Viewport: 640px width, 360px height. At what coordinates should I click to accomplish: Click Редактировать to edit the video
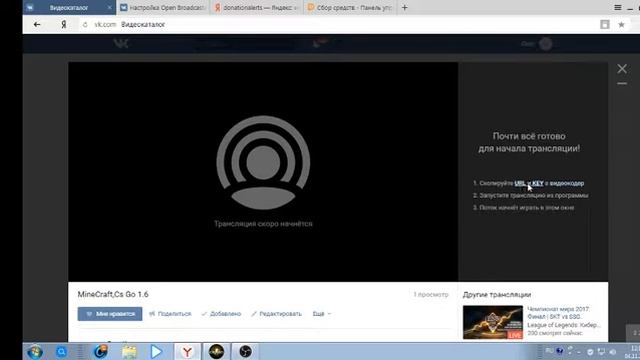[x=276, y=313]
